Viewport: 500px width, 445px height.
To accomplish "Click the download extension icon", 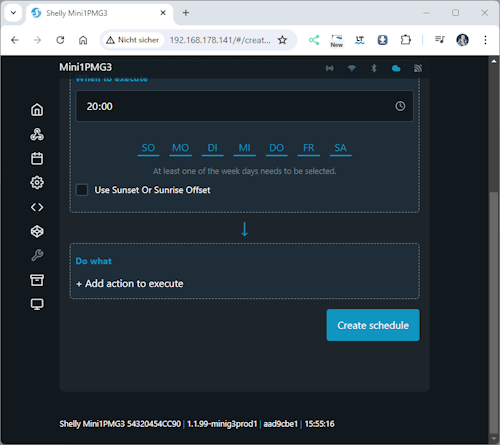I will click(x=382, y=40).
